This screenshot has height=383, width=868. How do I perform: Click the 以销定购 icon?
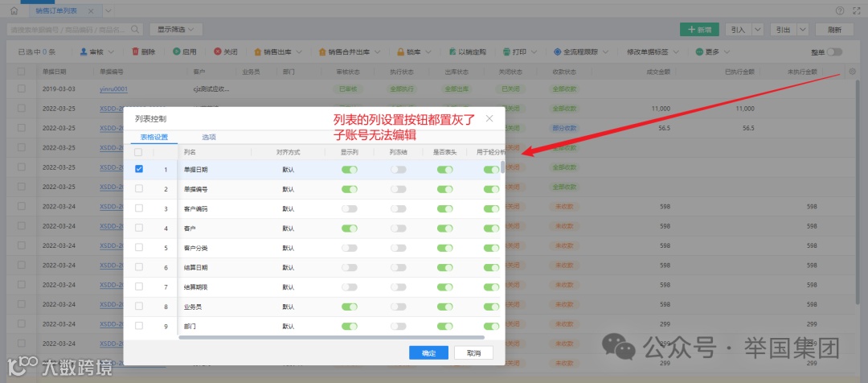pos(452,51)
